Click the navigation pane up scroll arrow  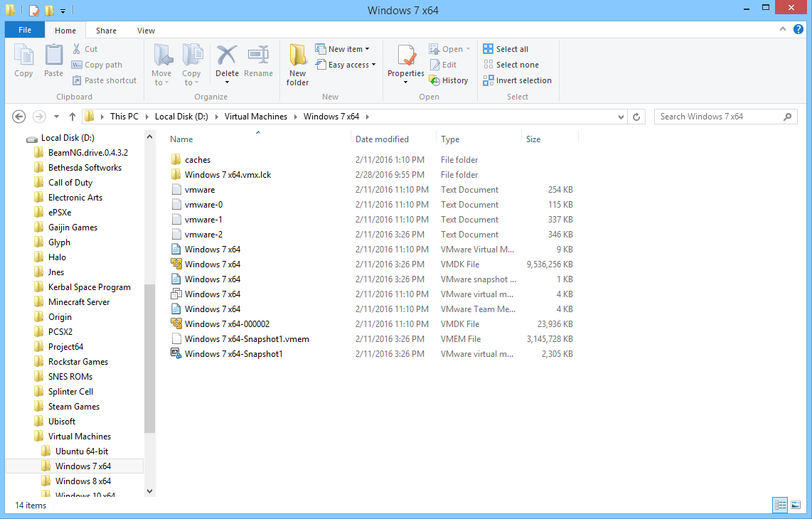[149, 137]
